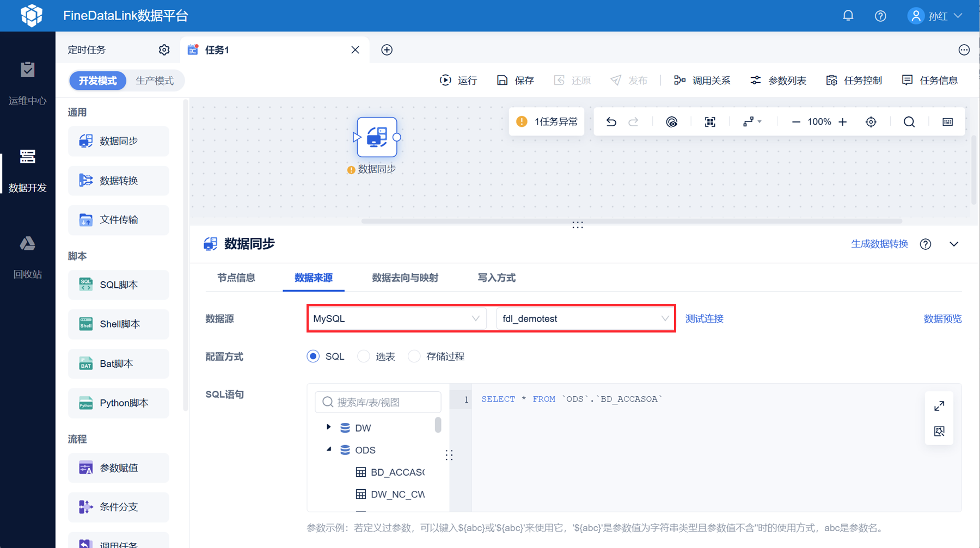Click the 定时任务 settings gear icon
Screen dimensions: 980x548
[164, 50]
